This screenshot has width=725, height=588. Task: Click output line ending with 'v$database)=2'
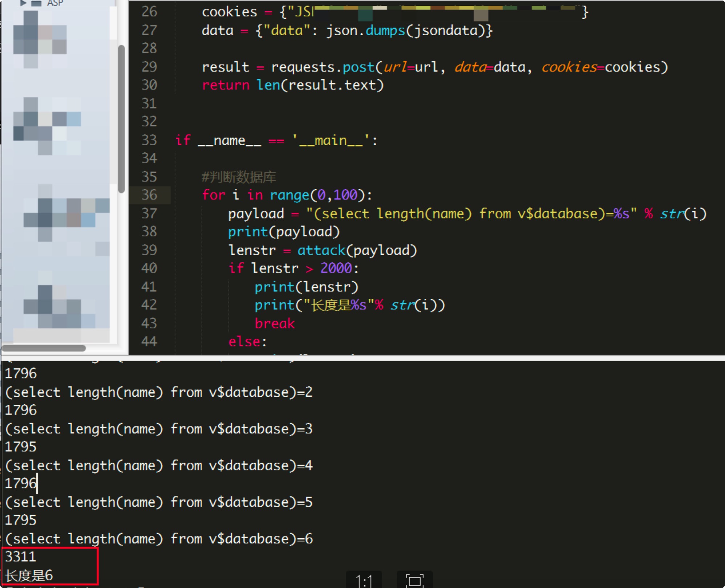click(x=159, y=392)
